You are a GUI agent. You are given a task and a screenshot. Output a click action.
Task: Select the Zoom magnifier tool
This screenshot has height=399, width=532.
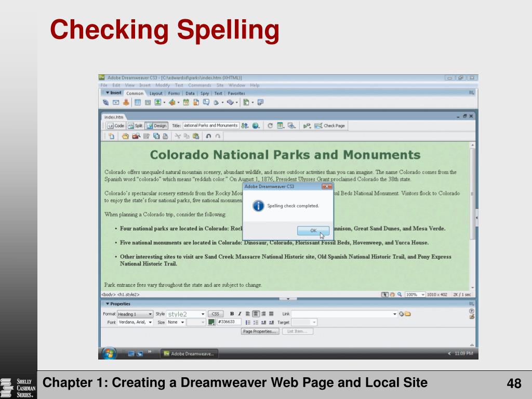pos(400,295)
